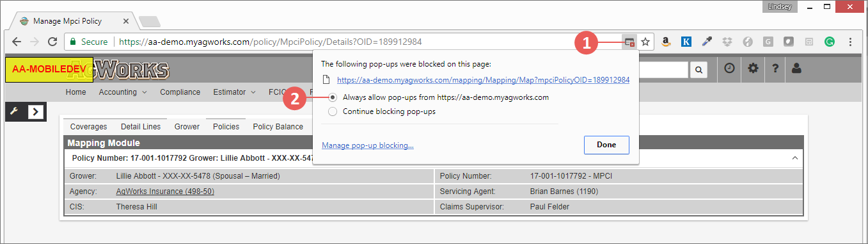Bookmark this page with the star icon
This screenshot has width=868, height=244.
click(x=645, y=42)
